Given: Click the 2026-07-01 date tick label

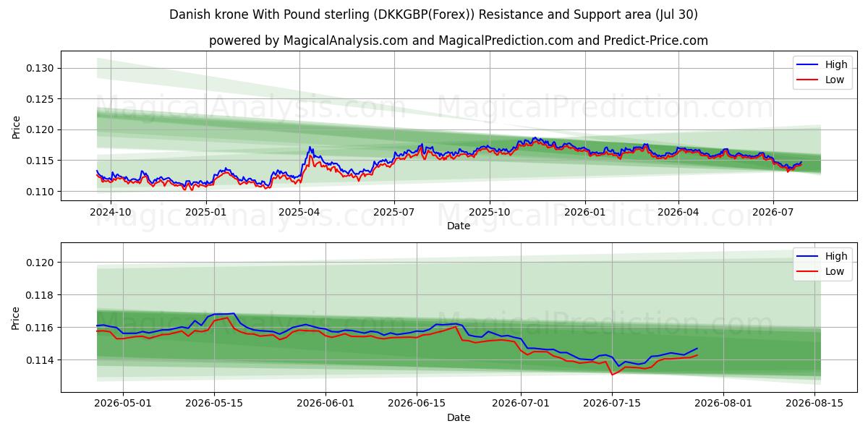Looking at the screenshot, I should tap(521, 404).
